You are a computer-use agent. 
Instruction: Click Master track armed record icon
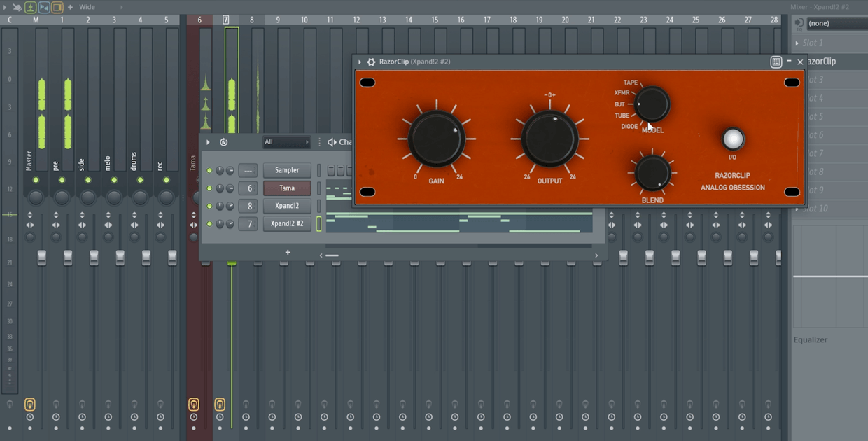tap(30, 404)
